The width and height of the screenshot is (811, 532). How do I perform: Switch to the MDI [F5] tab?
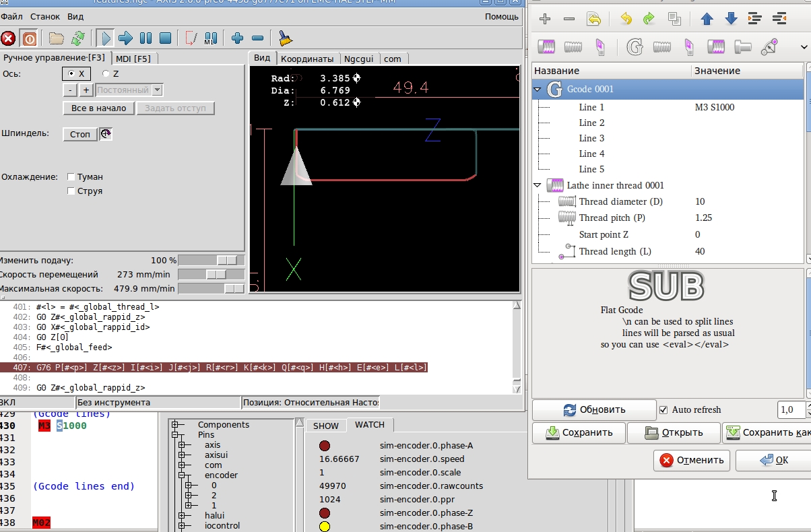pos(133,59)
